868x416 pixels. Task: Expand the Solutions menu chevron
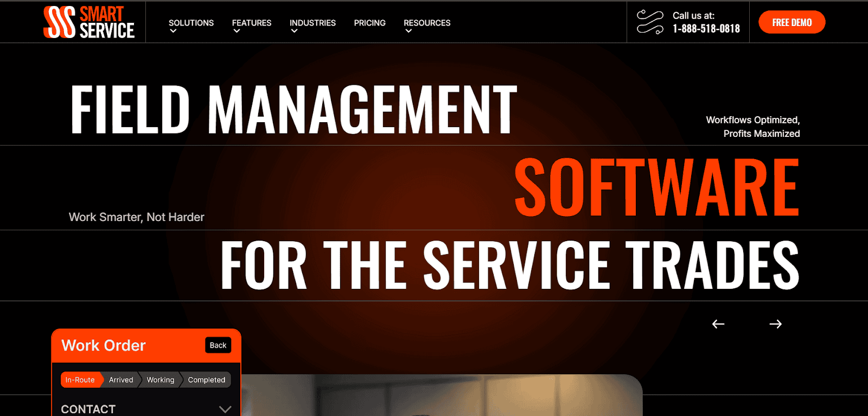click(x=173, y=31)
